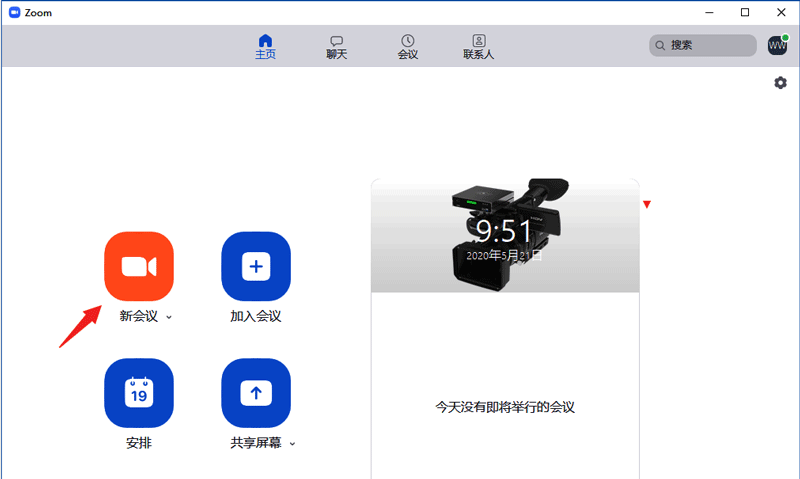Click the red triangle beside the clock banner
800x479 pixels.
coord(647,205)
